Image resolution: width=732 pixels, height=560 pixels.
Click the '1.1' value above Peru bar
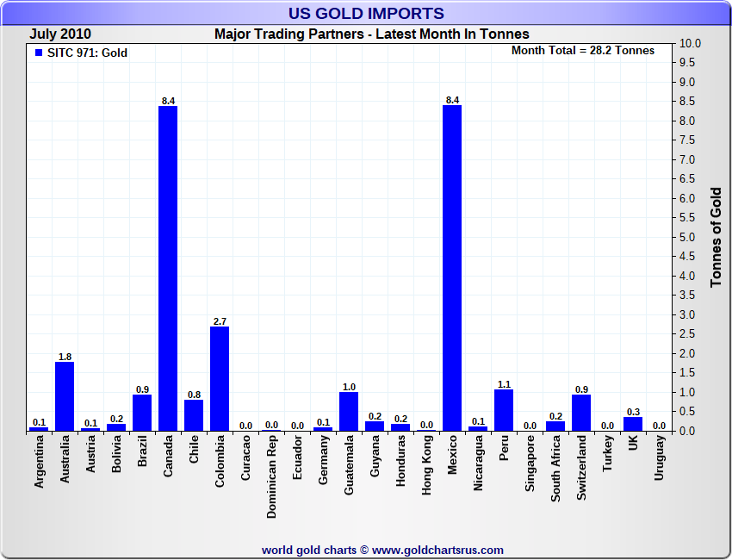504,384
